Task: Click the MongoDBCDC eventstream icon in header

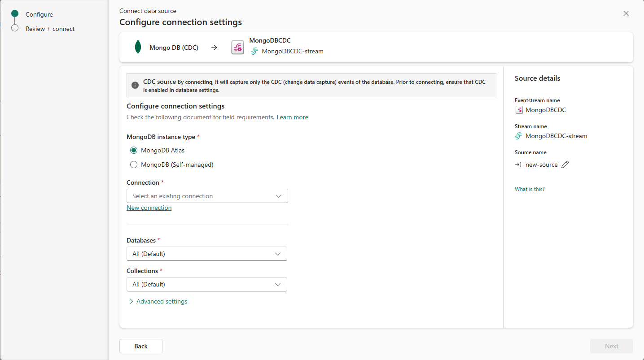Action: pos(237,48)
